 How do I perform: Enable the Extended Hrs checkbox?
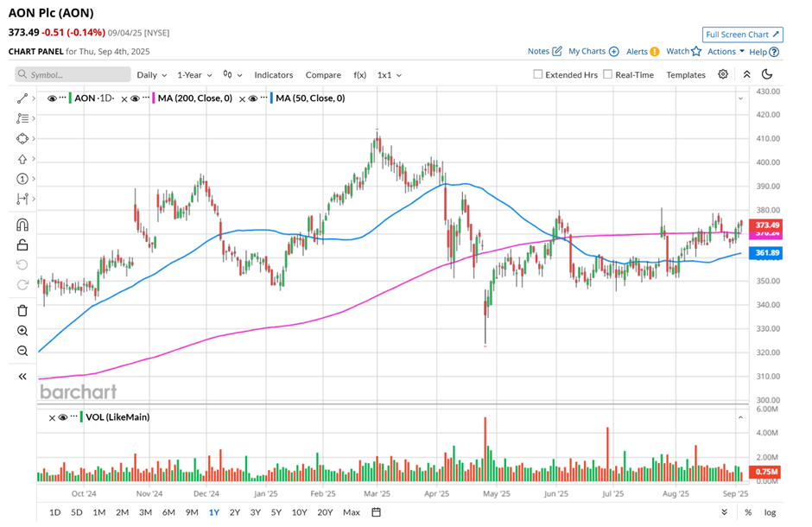(x=538, y=74)
